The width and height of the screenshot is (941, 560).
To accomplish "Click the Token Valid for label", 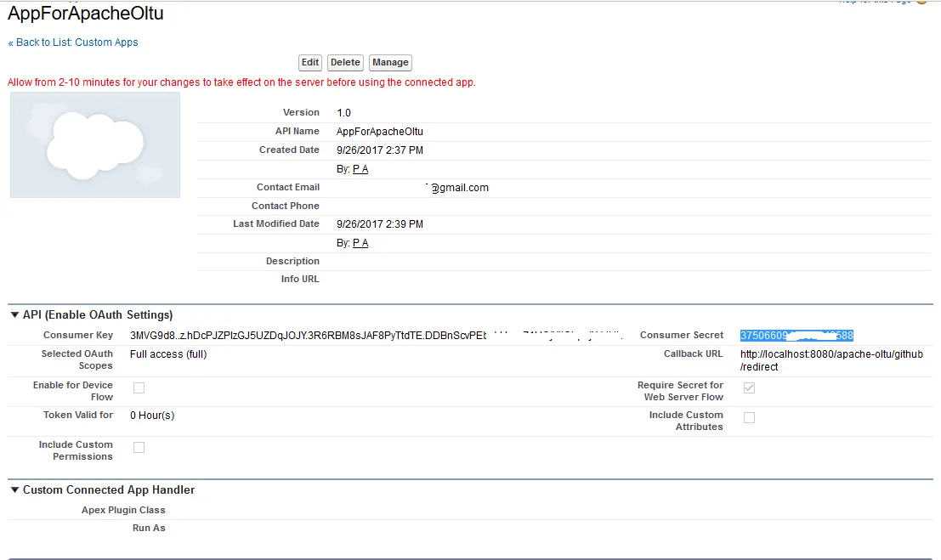I will (78, 415).
